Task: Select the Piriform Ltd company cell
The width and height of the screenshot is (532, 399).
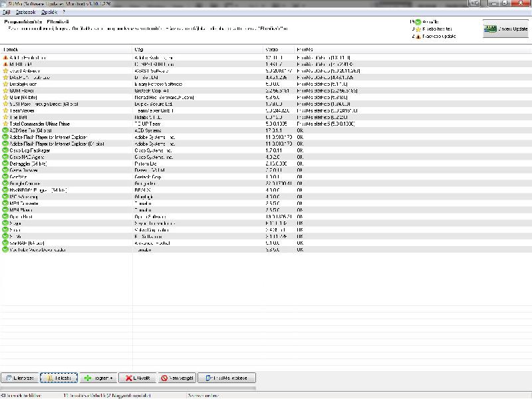Action: click(x=146, y=164)
